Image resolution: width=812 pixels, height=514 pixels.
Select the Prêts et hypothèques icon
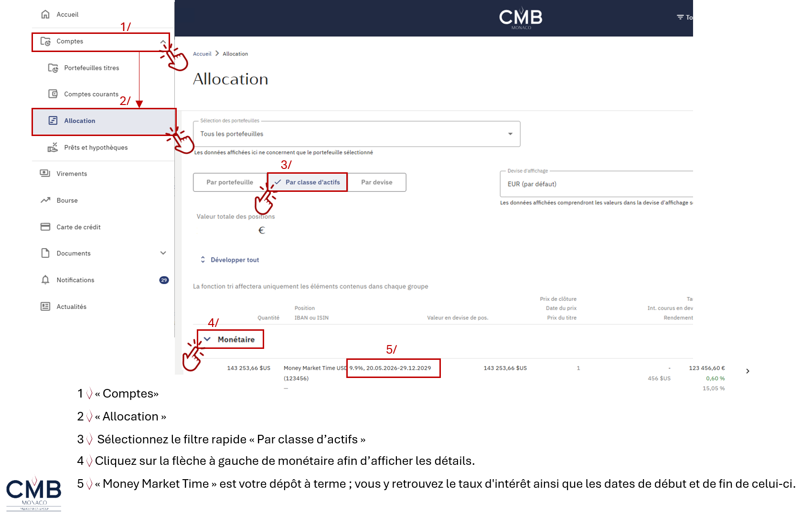(53, 147)
